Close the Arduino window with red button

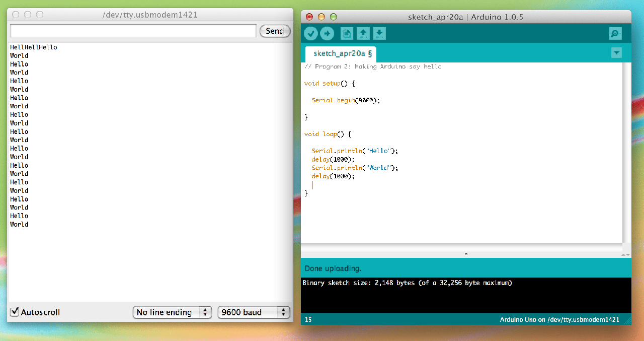[x=309, y=17]
